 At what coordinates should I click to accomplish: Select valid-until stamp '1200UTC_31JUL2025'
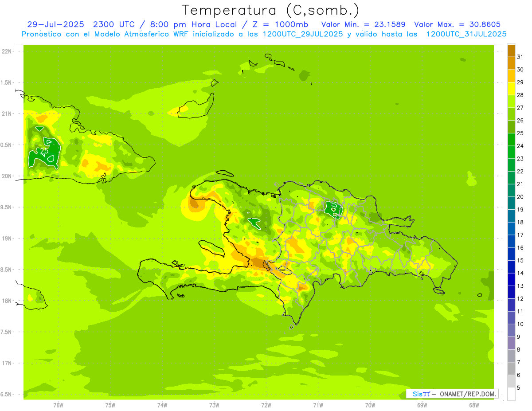[x=466, y=34]
